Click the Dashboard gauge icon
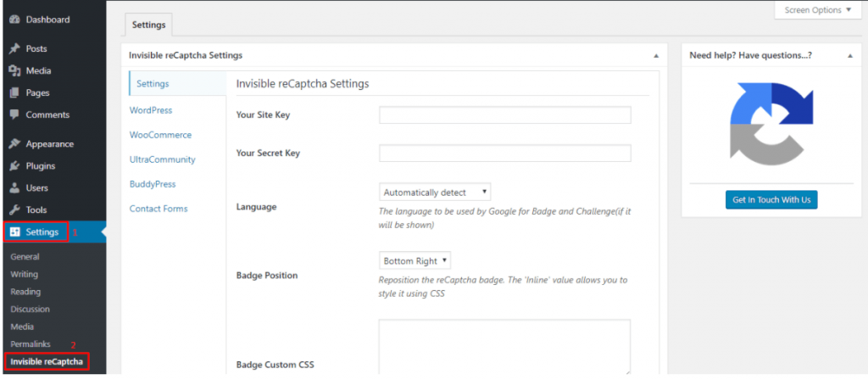This screenshot has width=868, height=380. [x=15, y=20]
